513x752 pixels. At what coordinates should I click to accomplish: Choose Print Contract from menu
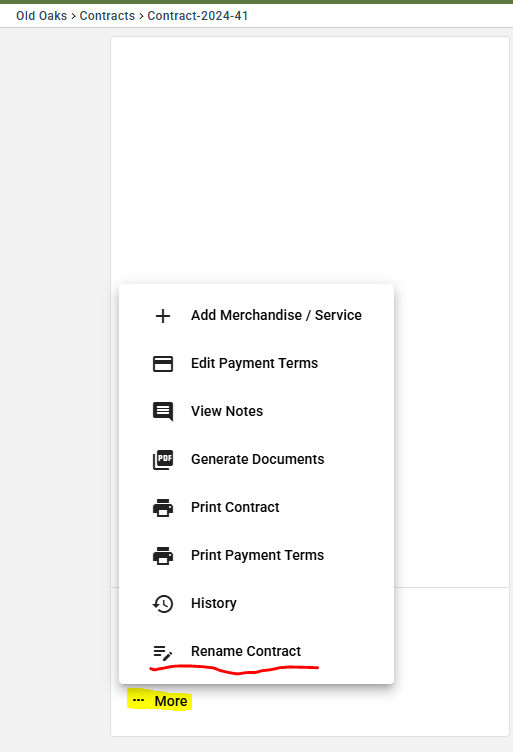tap(256, 507)
